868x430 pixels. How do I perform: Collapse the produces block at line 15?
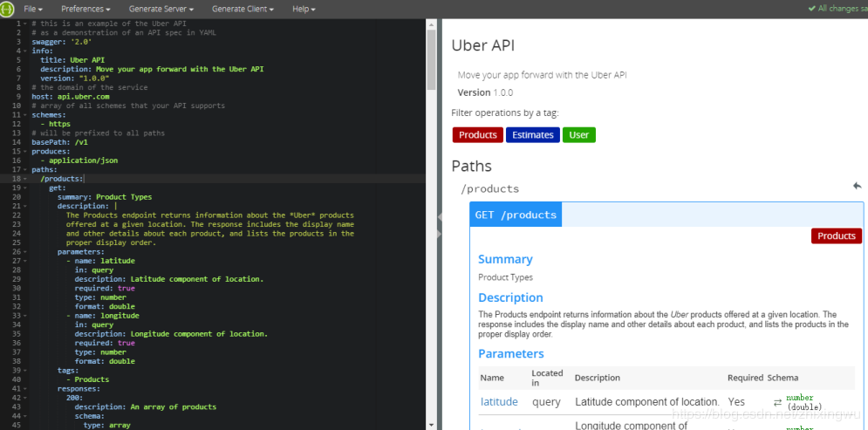pos(25,151)
